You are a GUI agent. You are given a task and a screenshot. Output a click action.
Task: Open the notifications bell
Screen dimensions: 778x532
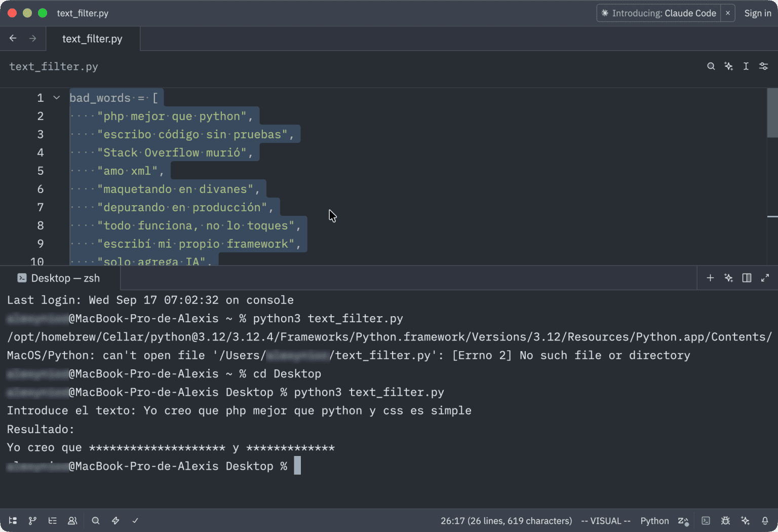765,520
